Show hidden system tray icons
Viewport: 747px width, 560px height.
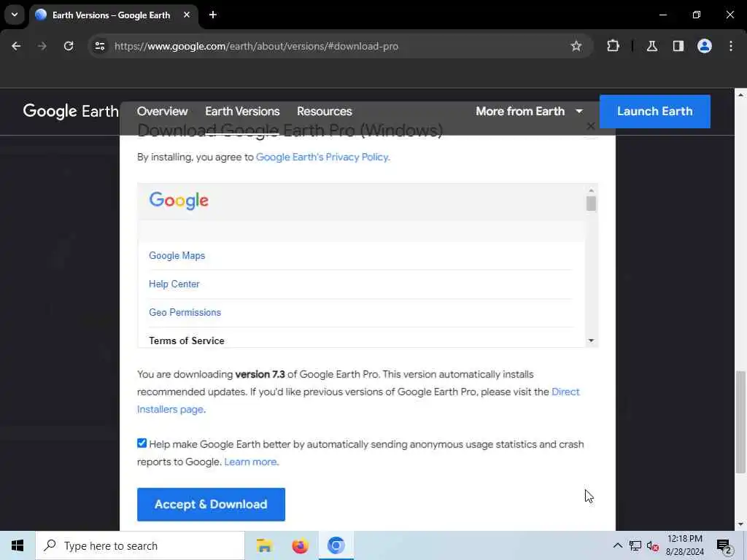[x=617, y=545]
